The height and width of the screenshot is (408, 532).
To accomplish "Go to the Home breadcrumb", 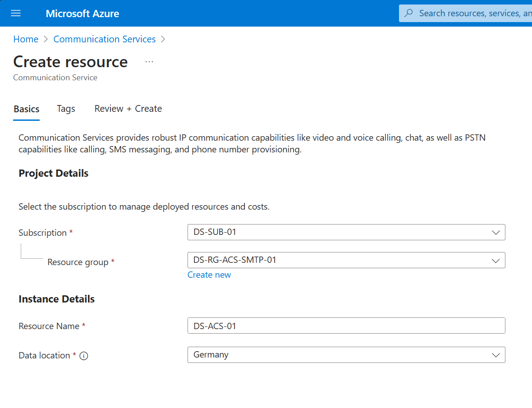I will click(x=26, y=39).
